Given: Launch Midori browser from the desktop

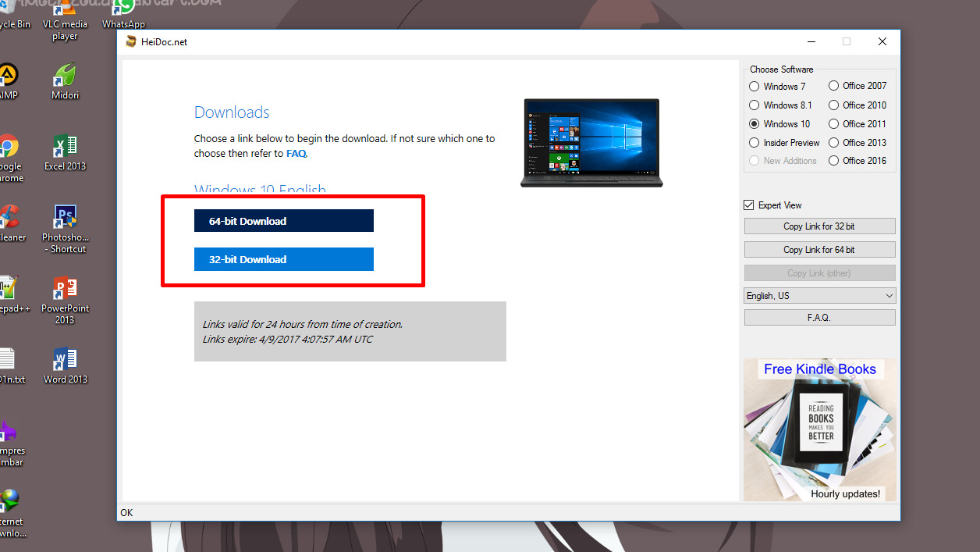Looking at the screenshot, I should [65, 77].
